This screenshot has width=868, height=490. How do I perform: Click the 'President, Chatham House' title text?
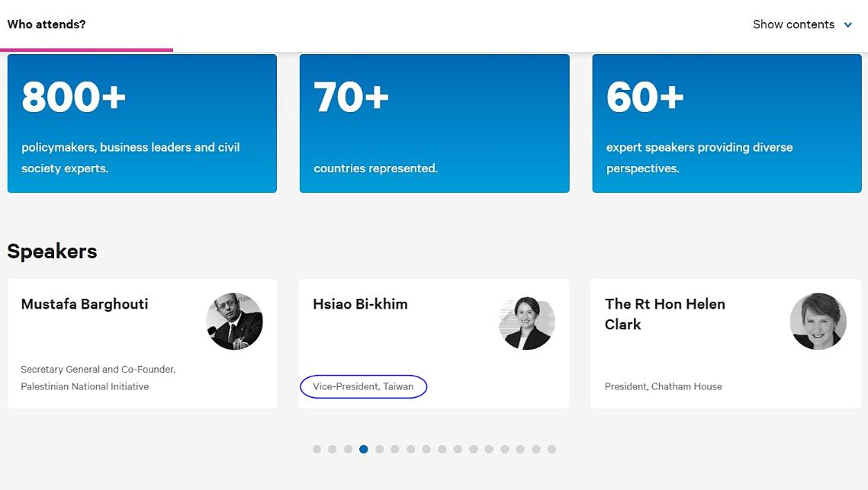point(663,386)
